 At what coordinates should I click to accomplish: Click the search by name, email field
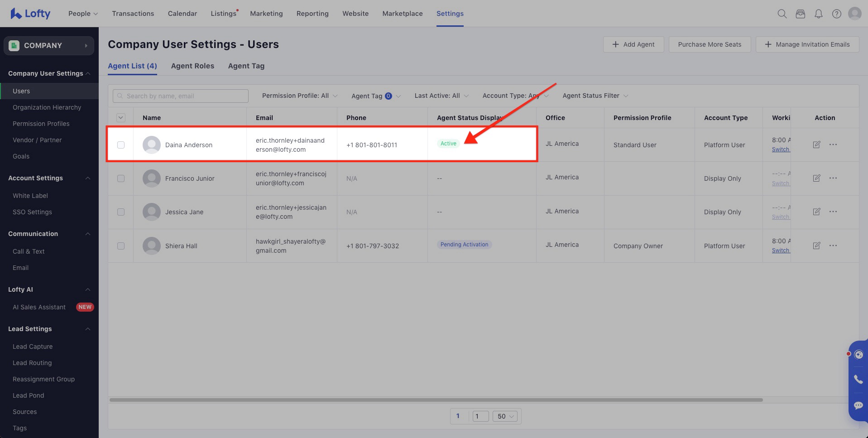point(180,96)
